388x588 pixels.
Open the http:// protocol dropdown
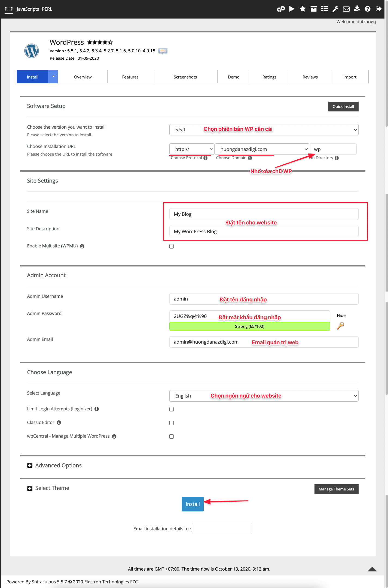coord(192,149)
